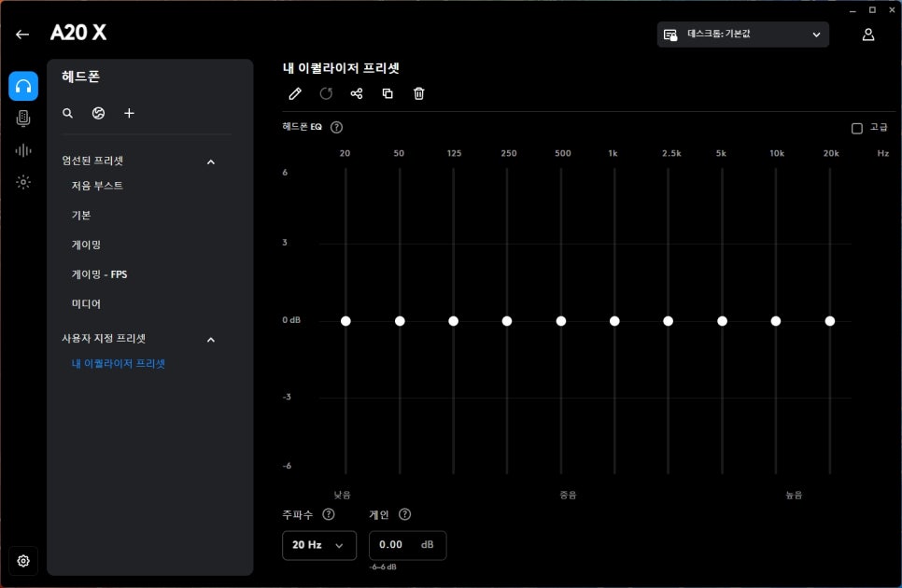
Task: Open the 데스크톱: 기본값 profile dropdown
Action: point(742,35)
